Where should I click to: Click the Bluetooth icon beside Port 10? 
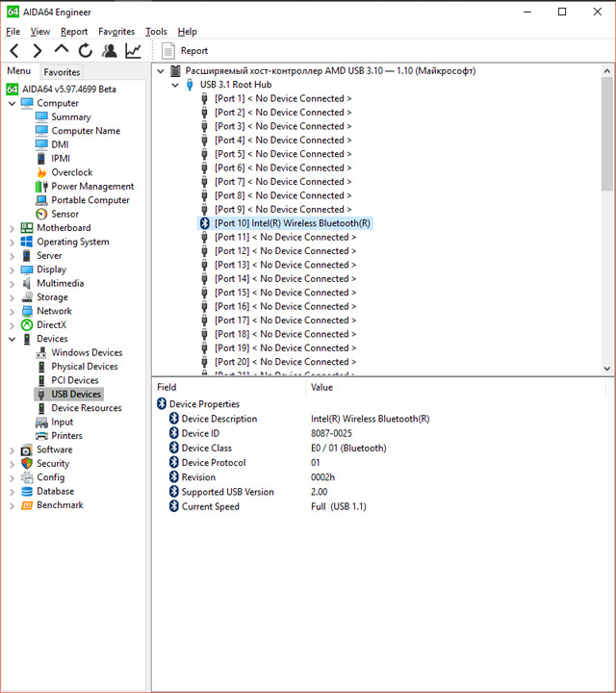[x=205, y=223]
